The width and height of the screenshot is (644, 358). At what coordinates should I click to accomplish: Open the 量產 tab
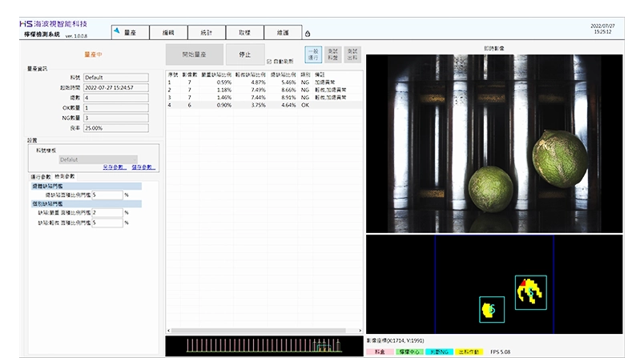point(129,32)
